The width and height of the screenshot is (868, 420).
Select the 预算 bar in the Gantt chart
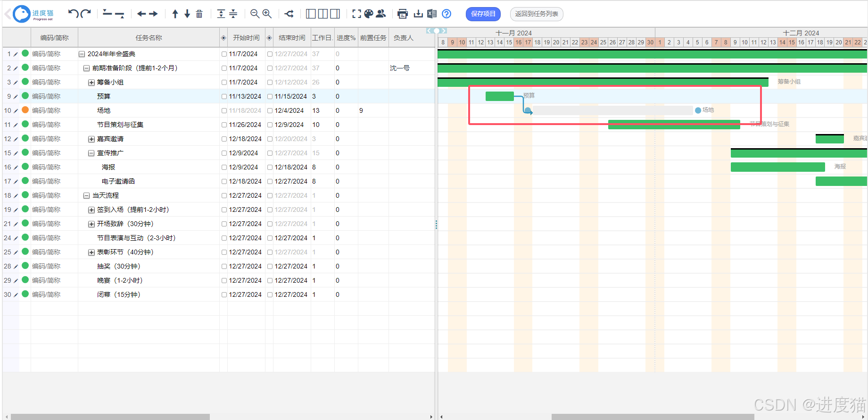pos(500,96)
